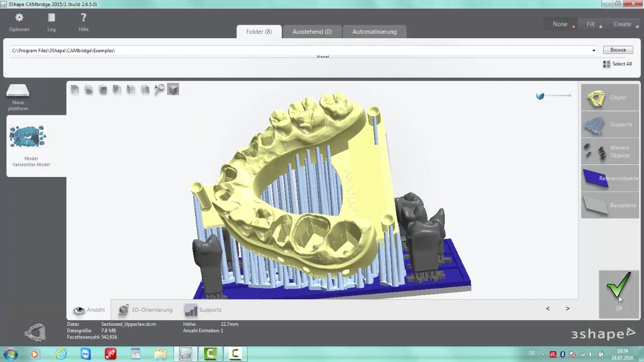Open the Windows Start menu
Image resolution: width=644 pixels, height=362 pixels.
click(10, 354)
